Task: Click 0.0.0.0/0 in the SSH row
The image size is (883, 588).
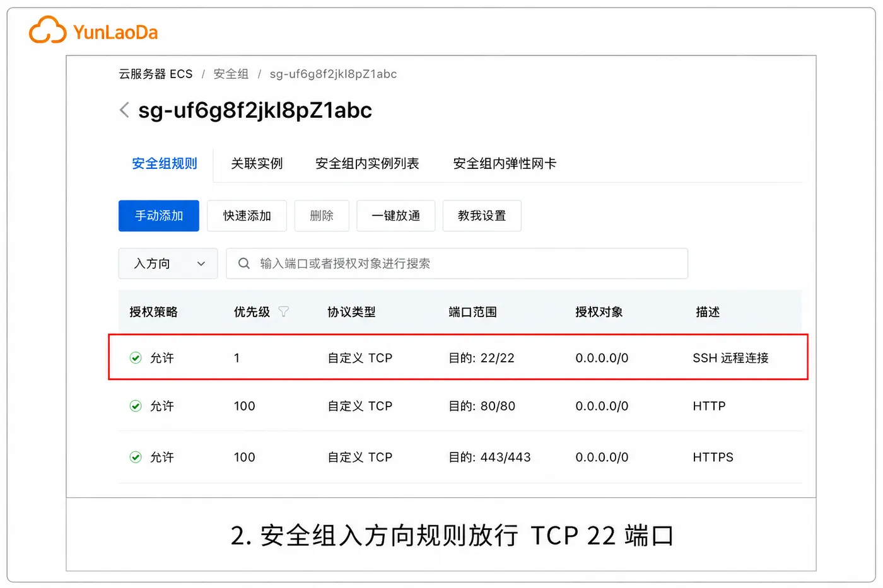Action: point(602,358)
